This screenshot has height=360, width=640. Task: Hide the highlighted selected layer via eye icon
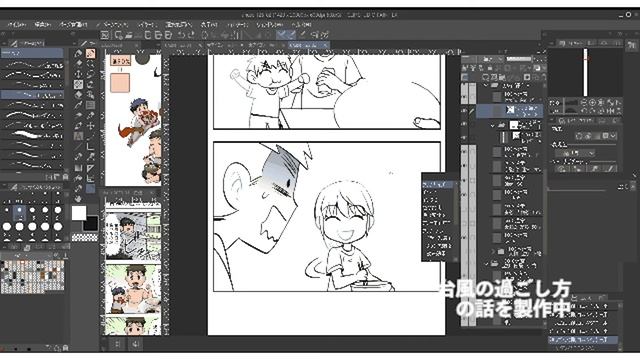[x=464, y=111]
